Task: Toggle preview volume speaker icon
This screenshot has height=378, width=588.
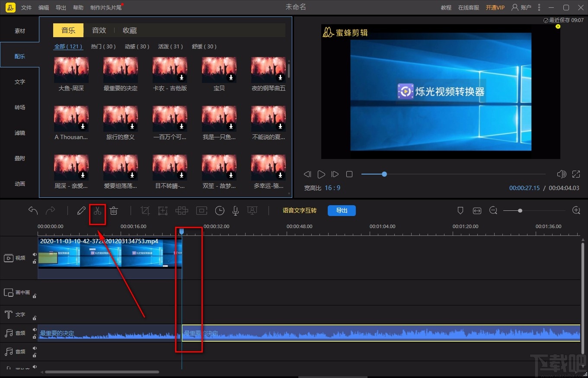Action: tap(562, 174)
